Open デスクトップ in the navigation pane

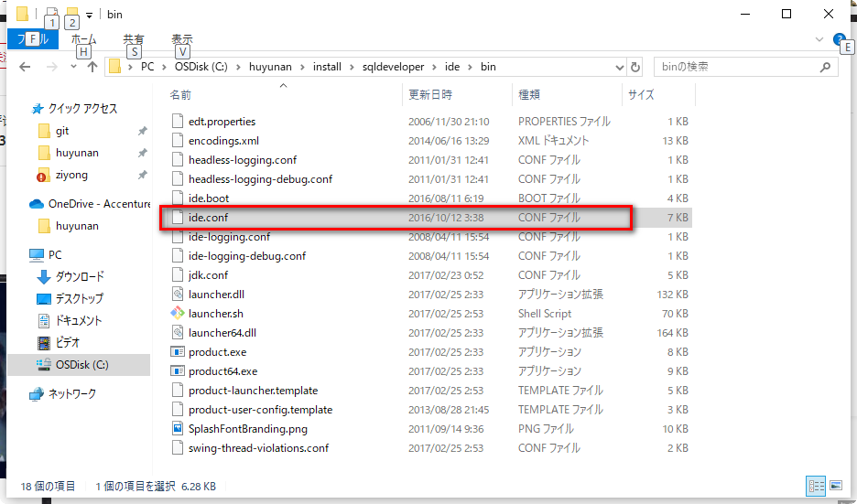point(79,299)
